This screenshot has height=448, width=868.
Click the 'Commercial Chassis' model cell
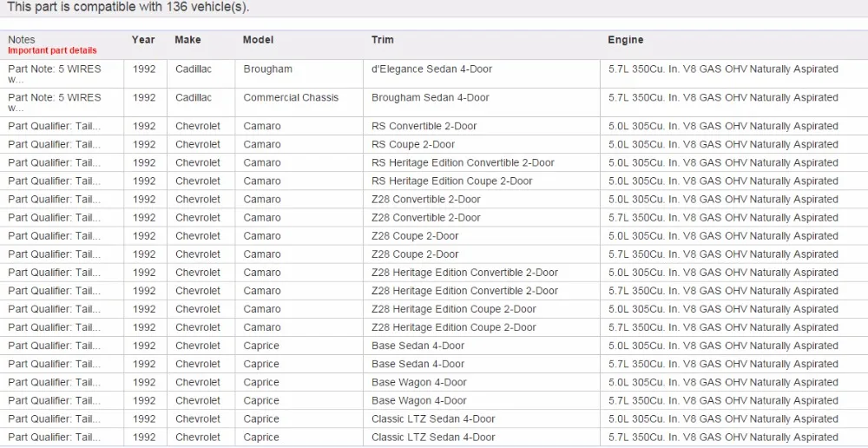point(291,97)
